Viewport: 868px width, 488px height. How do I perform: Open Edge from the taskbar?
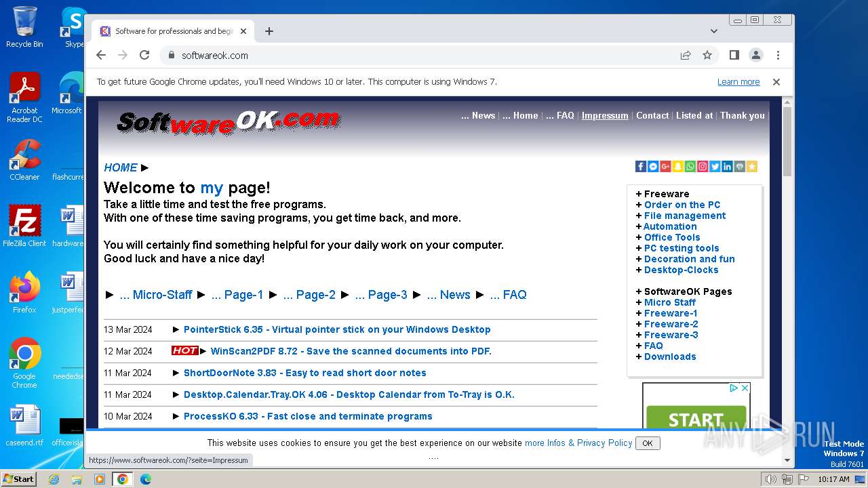(x=145, y=479)
